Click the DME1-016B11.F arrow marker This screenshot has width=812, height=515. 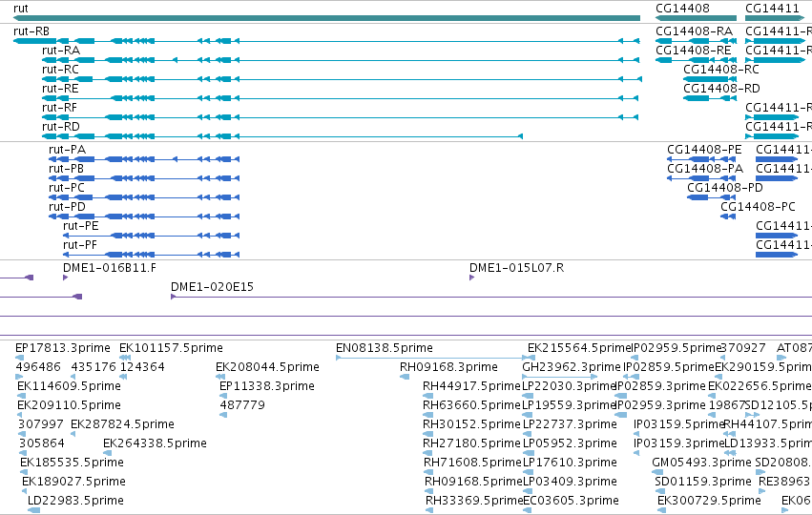pyautogui.click(x=65, y=278)
